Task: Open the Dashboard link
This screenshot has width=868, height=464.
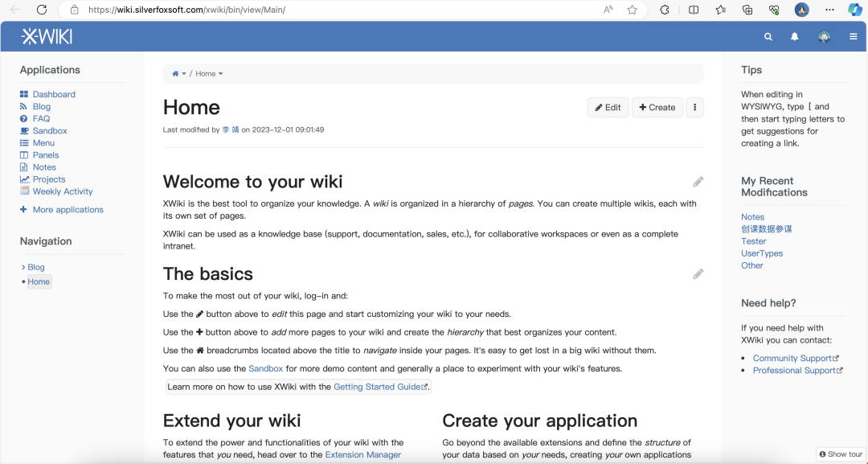Action: point(54,94)
